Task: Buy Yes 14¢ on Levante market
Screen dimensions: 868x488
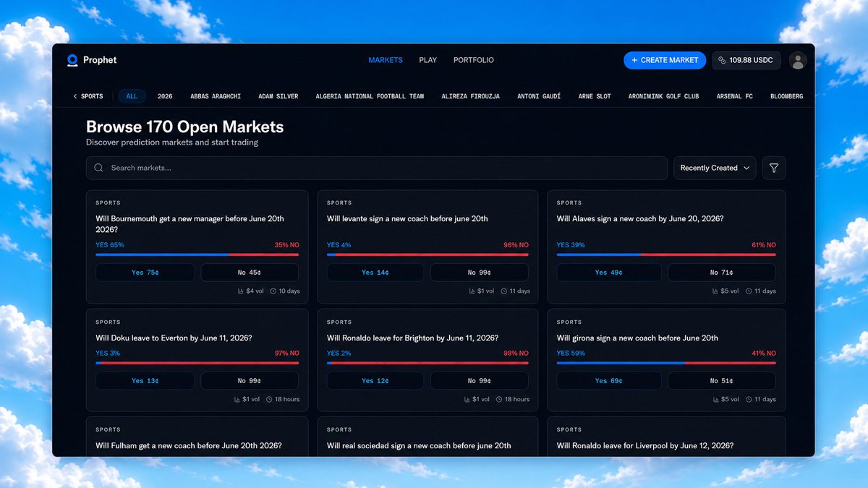Action: pyautogui.click(x=375, y=273)
